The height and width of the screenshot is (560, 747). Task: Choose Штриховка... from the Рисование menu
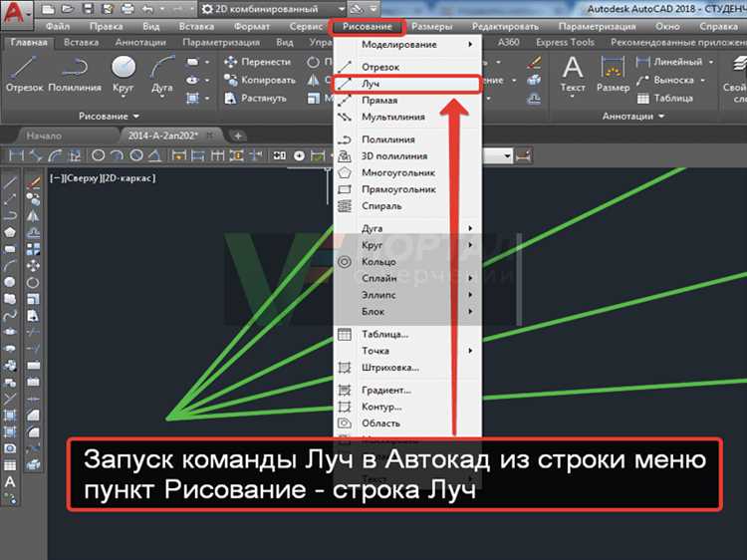(x=407, y=368)
